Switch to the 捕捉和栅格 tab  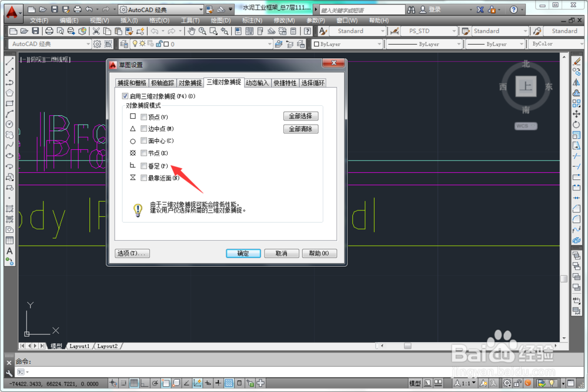(x=132, y=83)
